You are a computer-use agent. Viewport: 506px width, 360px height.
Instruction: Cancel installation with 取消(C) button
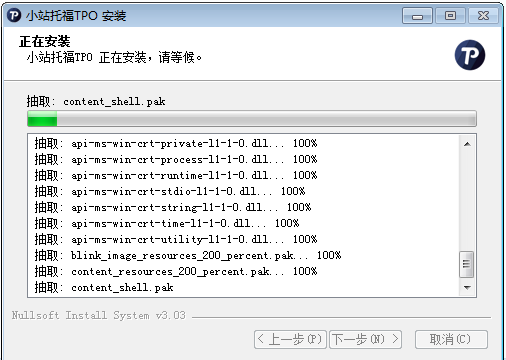coord(451,339)
